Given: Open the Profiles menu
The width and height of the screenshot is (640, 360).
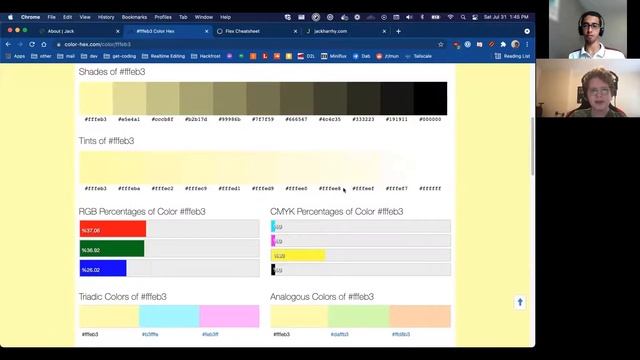Looking at the screenshot, I should click(x=163, y=17).
